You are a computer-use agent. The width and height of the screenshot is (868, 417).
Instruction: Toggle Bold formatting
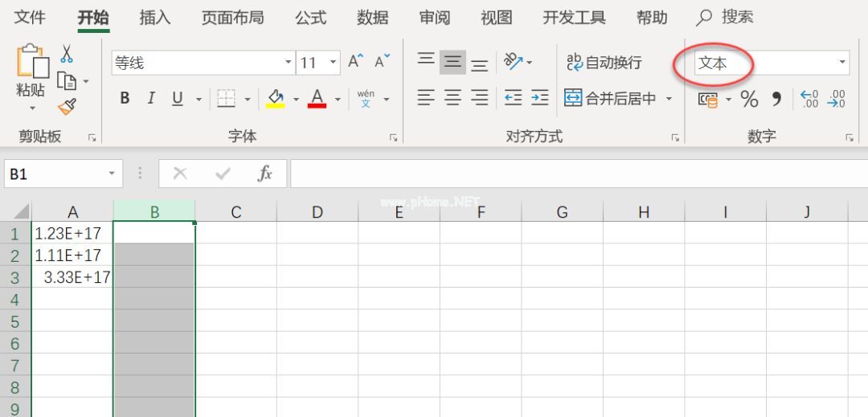[x=125, y=98]
